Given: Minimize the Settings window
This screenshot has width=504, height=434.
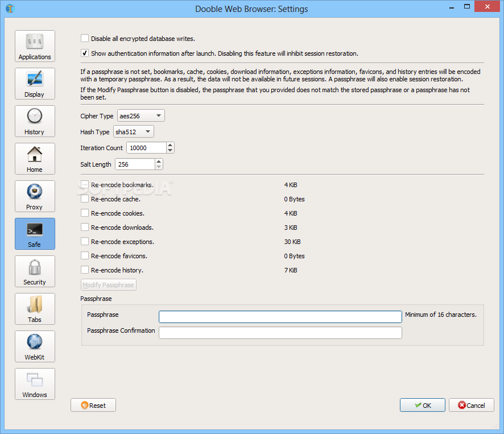Looking at the screenshot, I should point(452,7).
